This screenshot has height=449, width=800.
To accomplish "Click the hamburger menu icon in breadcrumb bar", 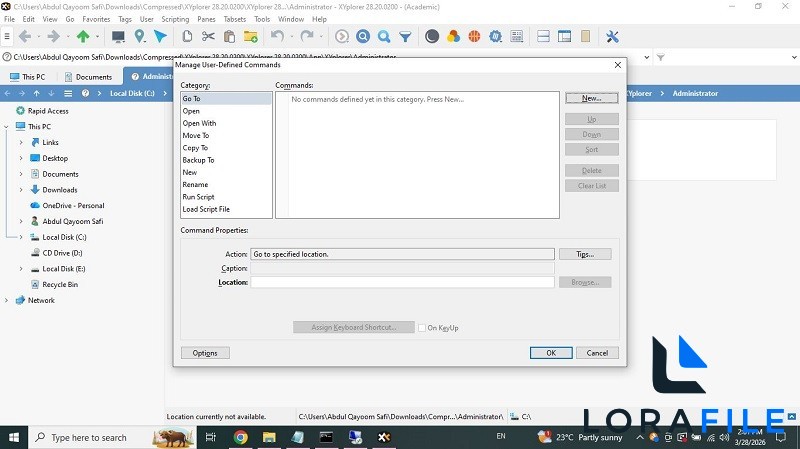I will point(68,93).
